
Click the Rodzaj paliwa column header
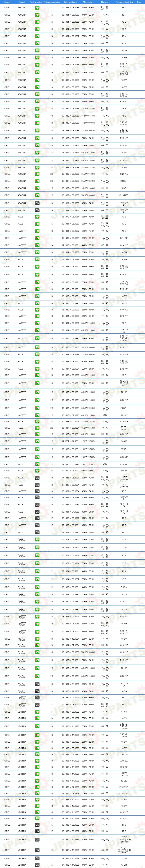click(x=36, y=2)
